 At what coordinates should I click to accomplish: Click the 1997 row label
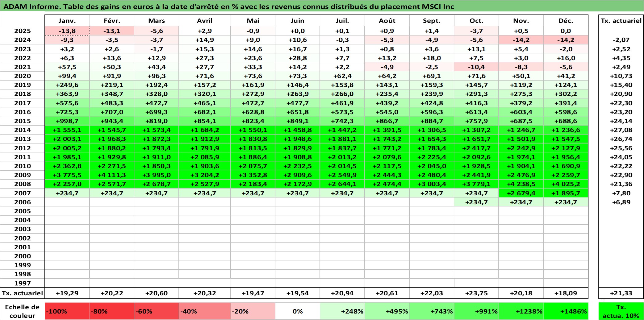(23, 283)
